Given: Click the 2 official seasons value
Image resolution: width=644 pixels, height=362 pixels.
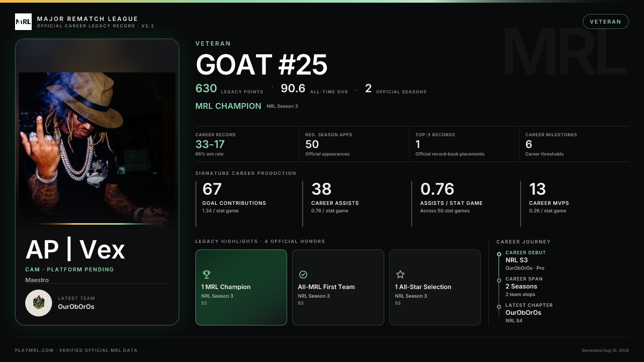Looking at the screenshot, I should tap(368, 88).
